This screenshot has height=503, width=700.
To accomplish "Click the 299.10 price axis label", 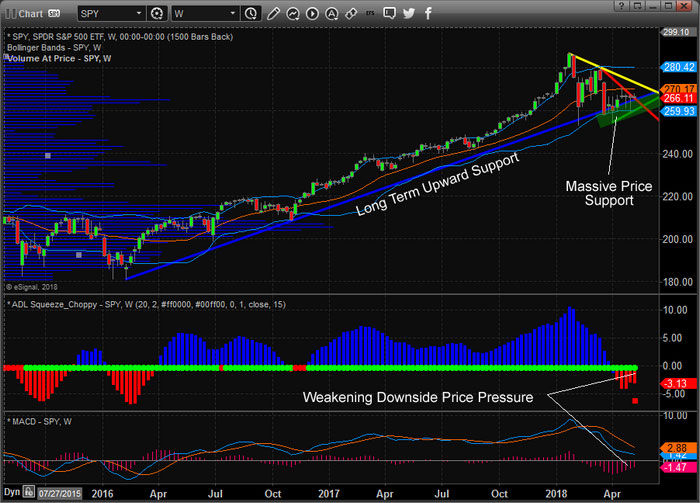I will [x=676, y=32].
